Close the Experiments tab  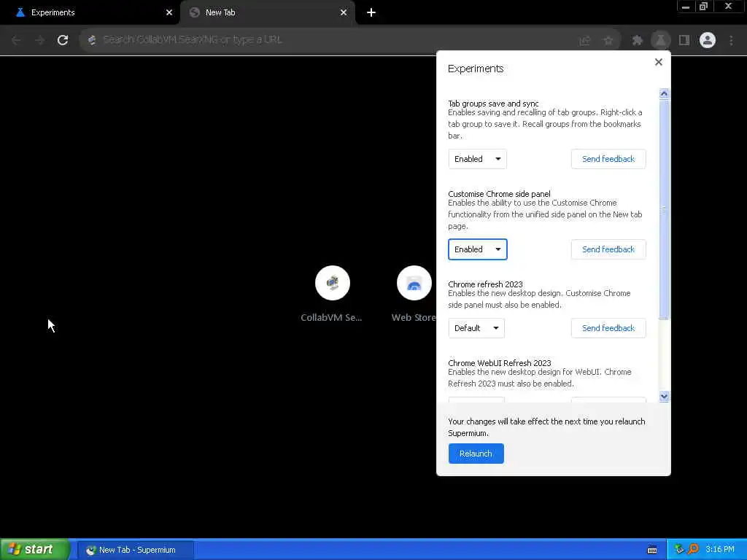[169, 12]
